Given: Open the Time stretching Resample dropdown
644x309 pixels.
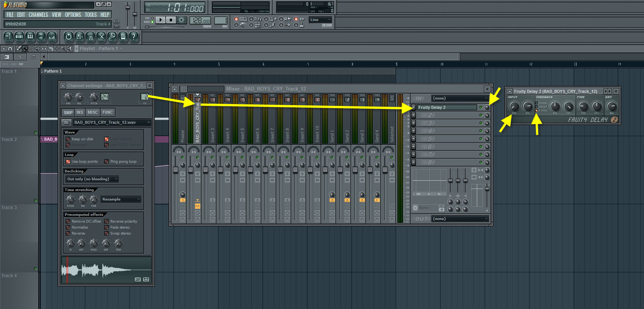Looking at the screenshot, I should pyautogui.click(x=121, y=199).
